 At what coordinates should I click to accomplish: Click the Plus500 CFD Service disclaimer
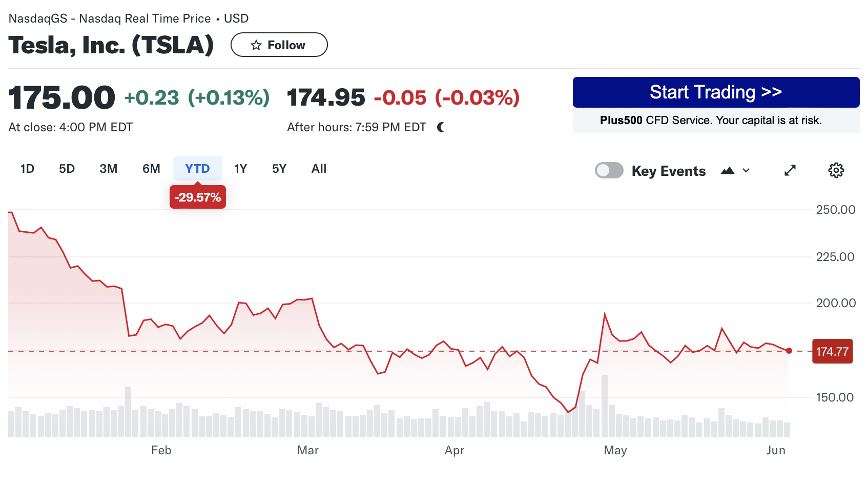(711, 120)
